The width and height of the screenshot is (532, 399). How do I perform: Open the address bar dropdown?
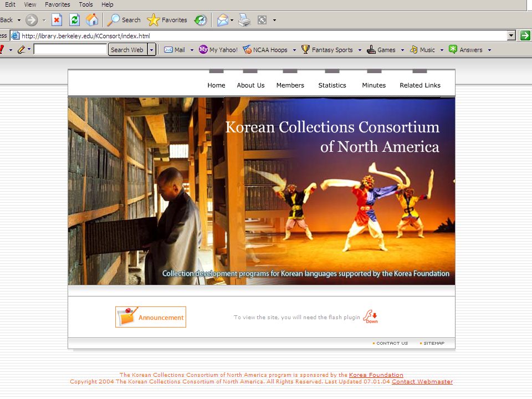pos(511,35)
